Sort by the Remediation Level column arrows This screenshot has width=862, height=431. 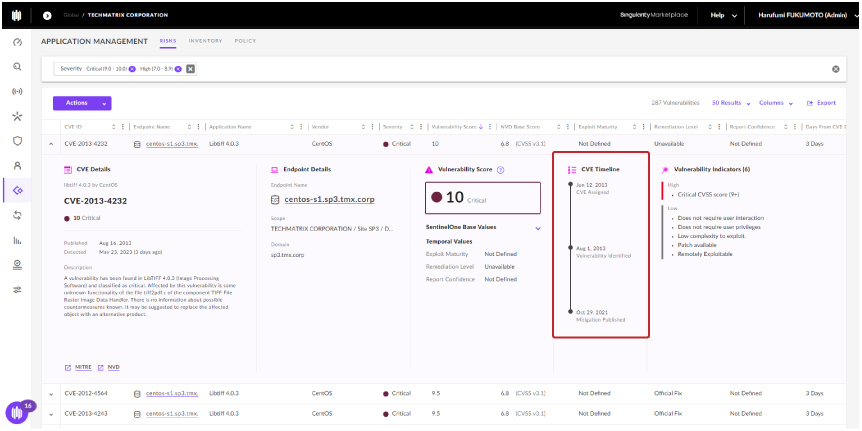(x=711, y=127)
